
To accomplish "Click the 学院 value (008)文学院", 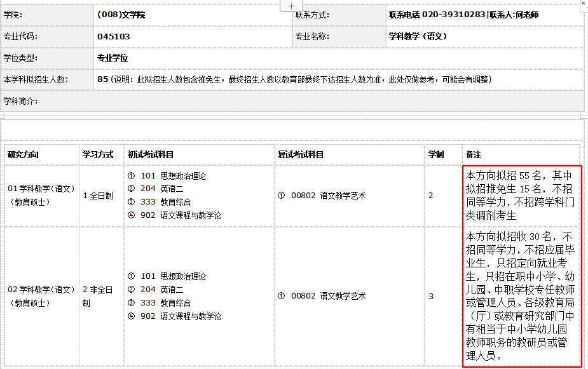I will pos(121,15).
